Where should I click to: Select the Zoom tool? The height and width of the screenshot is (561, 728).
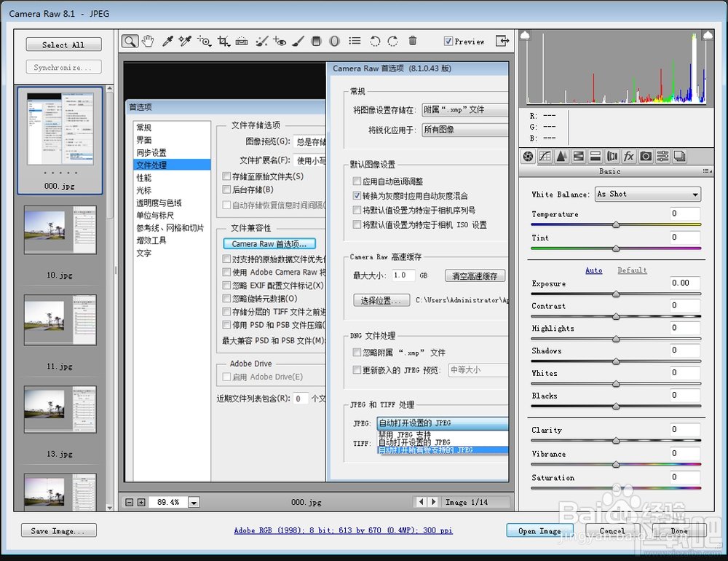pyautogui.click(x=130, y=41)
